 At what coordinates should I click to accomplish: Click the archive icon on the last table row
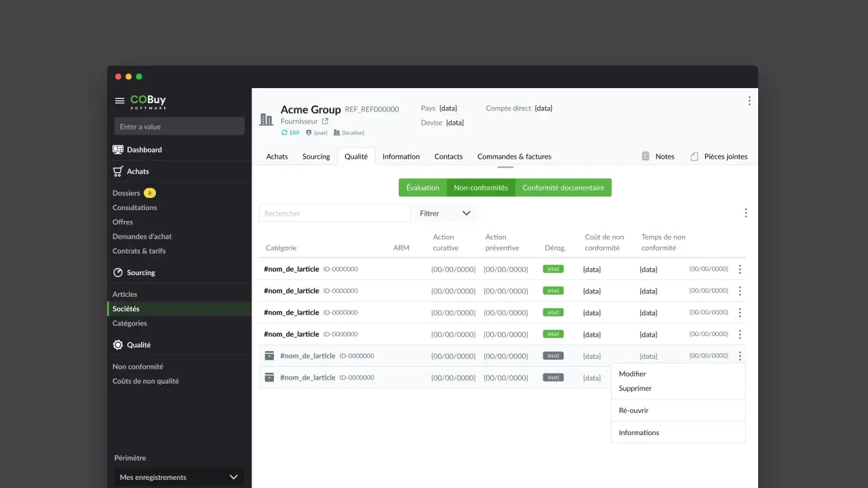[269, 378]
